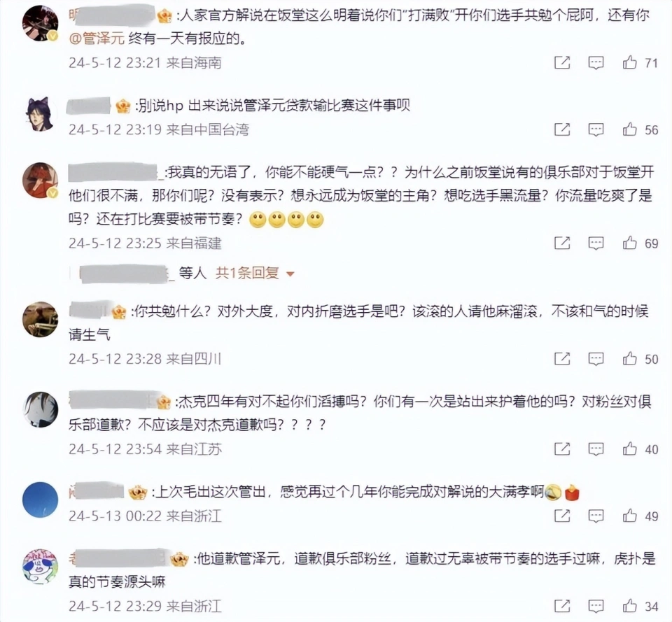Reply to the 四川 comment about 共勉
This screenshot has width=672, height=622.
tap(596, 358)
